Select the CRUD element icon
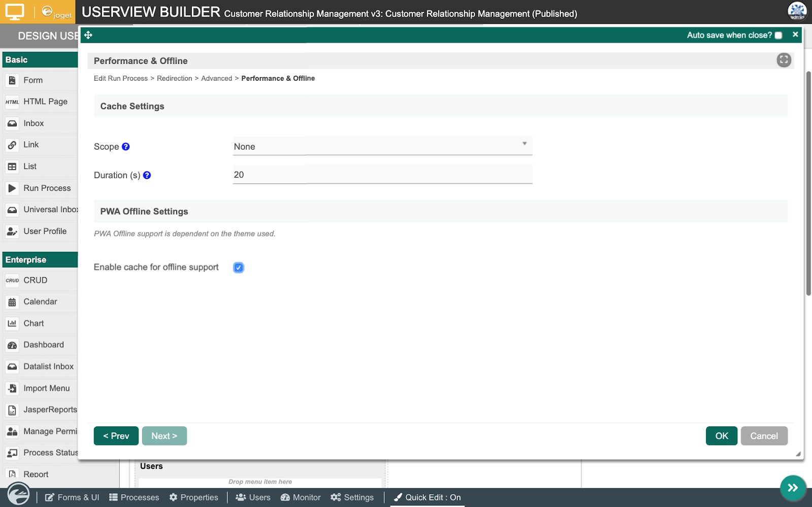Image resolution: width=812 pixels, height=507 pixels. (12, 280)
